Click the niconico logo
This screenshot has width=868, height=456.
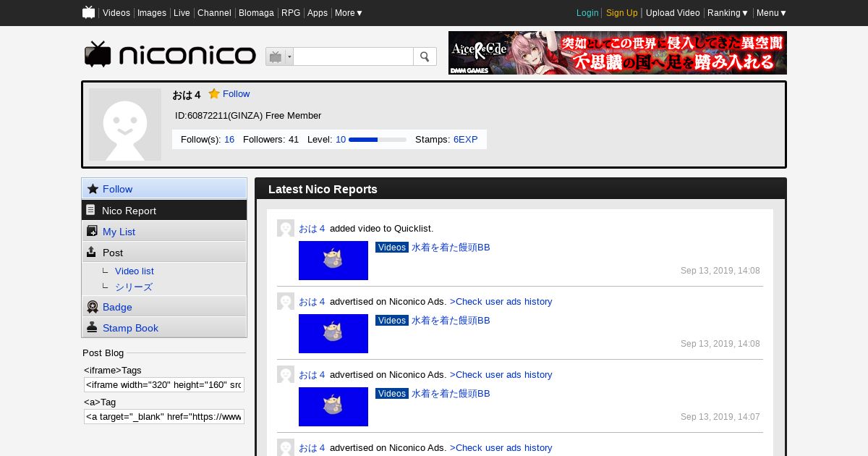pyautogui.click(x=170, y=55)
